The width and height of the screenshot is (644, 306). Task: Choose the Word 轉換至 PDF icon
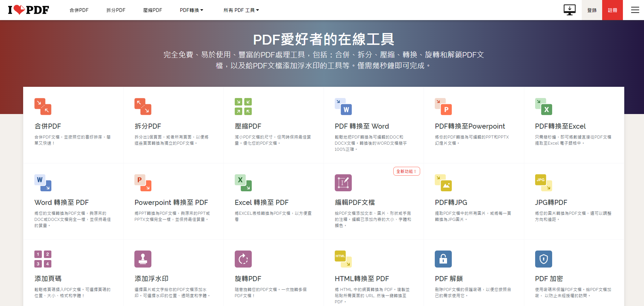(43, 183)
